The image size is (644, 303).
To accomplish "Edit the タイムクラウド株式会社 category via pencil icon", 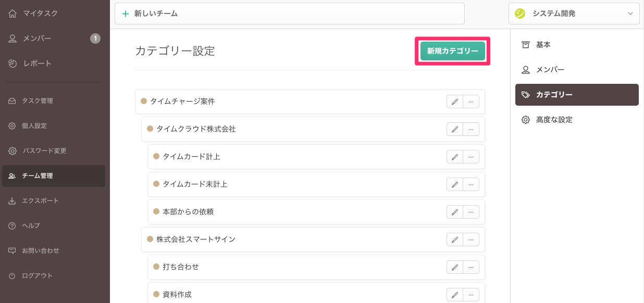I will pyautogui.click(x=455, y=129).
